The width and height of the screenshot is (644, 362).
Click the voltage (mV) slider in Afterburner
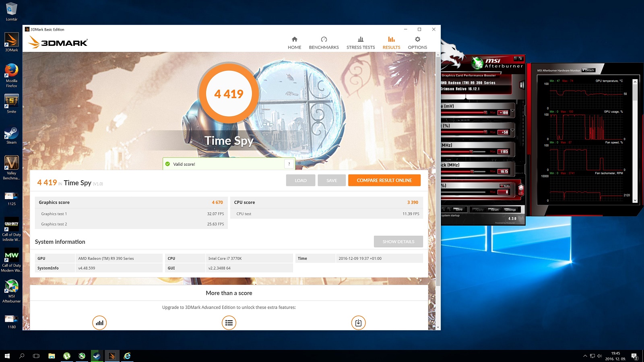[465, 113]
